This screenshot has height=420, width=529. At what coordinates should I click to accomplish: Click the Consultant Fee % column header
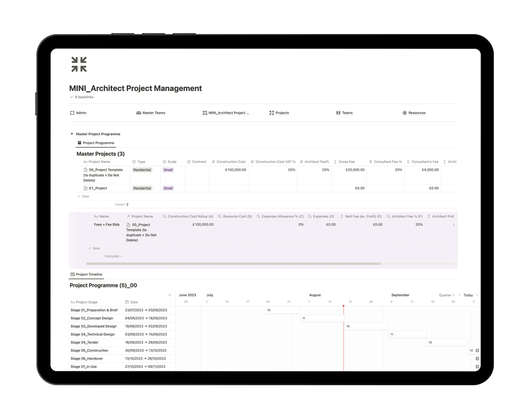point(386,162)
